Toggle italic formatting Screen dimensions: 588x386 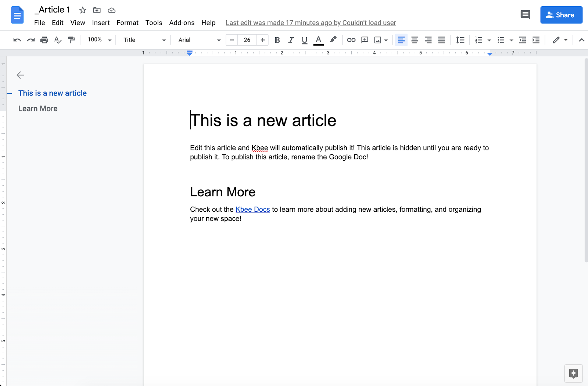291,40
